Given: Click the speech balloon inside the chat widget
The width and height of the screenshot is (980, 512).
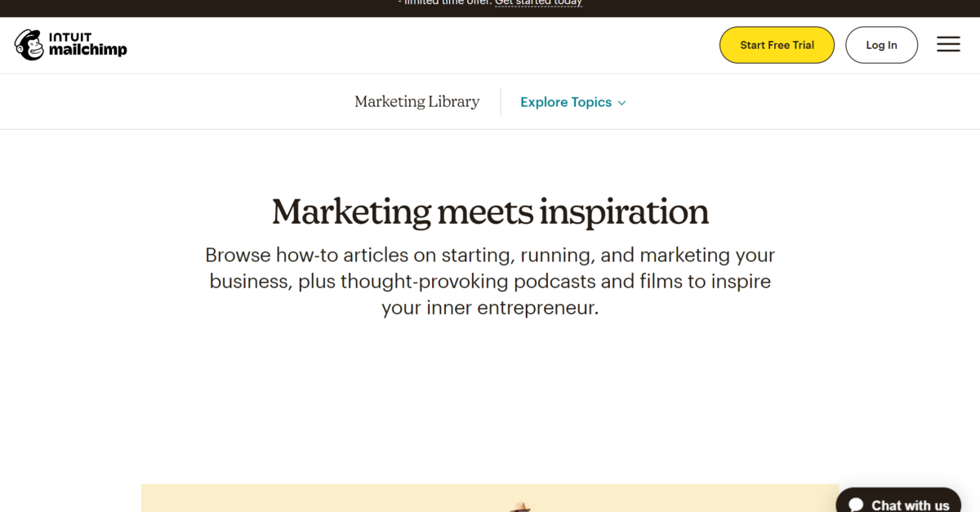Looking at the screenshot, I should click(854, 504).
